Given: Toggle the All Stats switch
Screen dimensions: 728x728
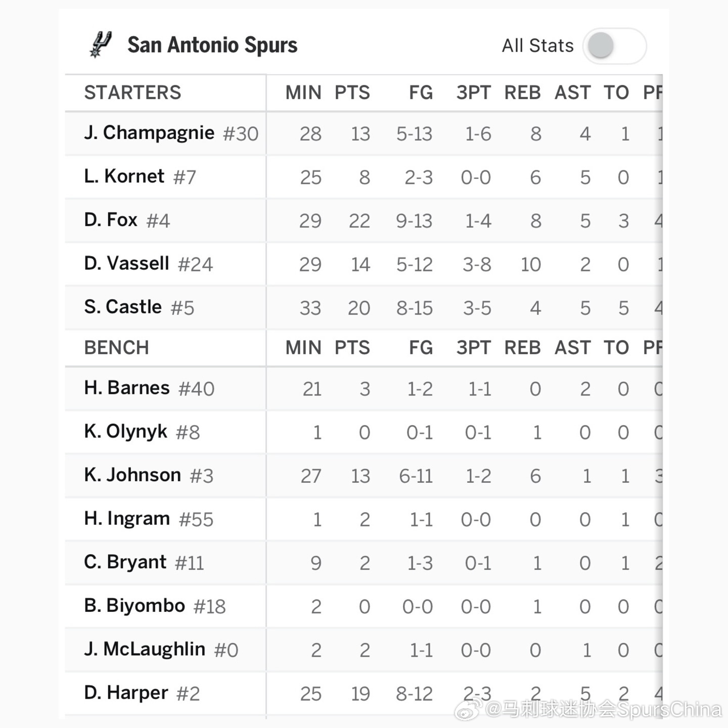Looking at the screenshot, I should (614, 46).
